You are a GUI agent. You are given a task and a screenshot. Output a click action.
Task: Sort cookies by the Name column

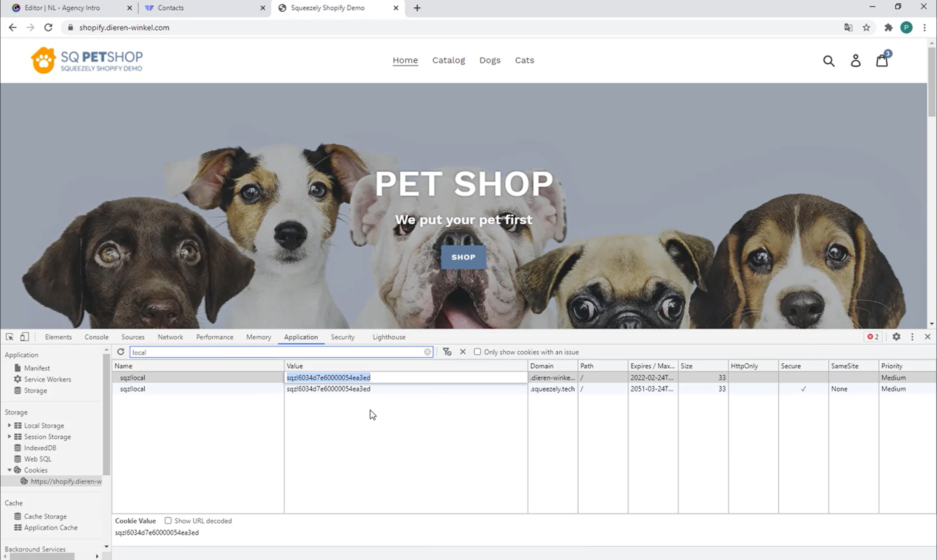pos(198,366)
